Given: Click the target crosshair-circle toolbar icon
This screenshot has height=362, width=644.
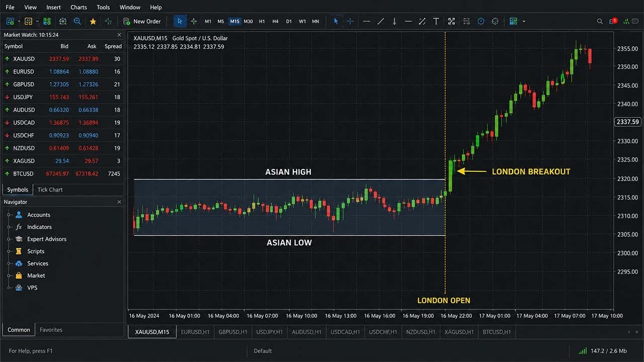Looking at the screenshot, I should (495, 21).
